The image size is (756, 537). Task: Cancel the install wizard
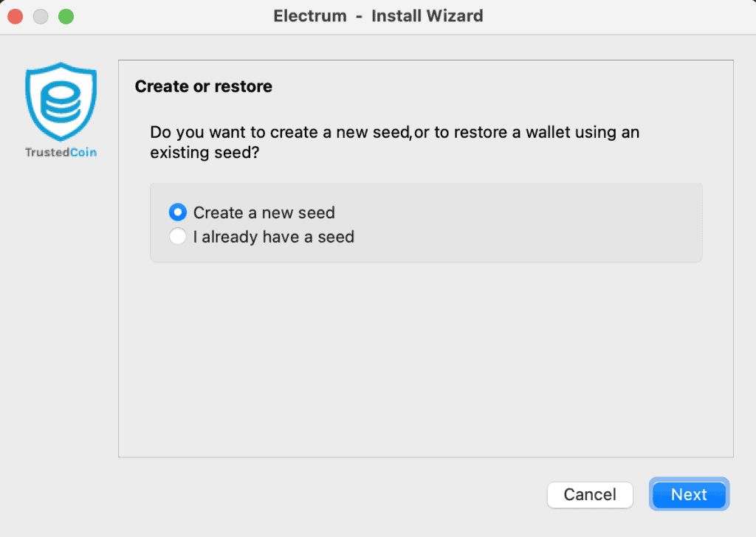coord(590,494)
